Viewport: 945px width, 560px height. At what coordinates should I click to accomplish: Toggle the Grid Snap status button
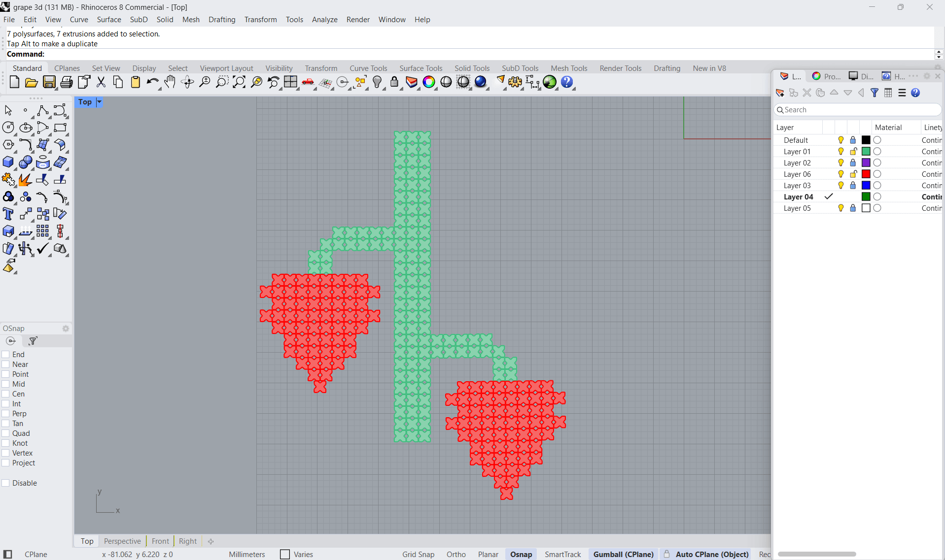418,554
